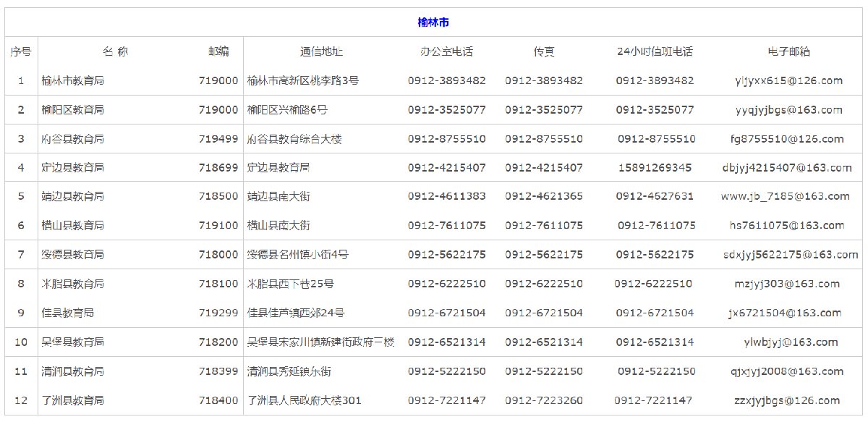
Task: Select the address 佳县佳芦镇西郊24号
Action: pos(296,313)
